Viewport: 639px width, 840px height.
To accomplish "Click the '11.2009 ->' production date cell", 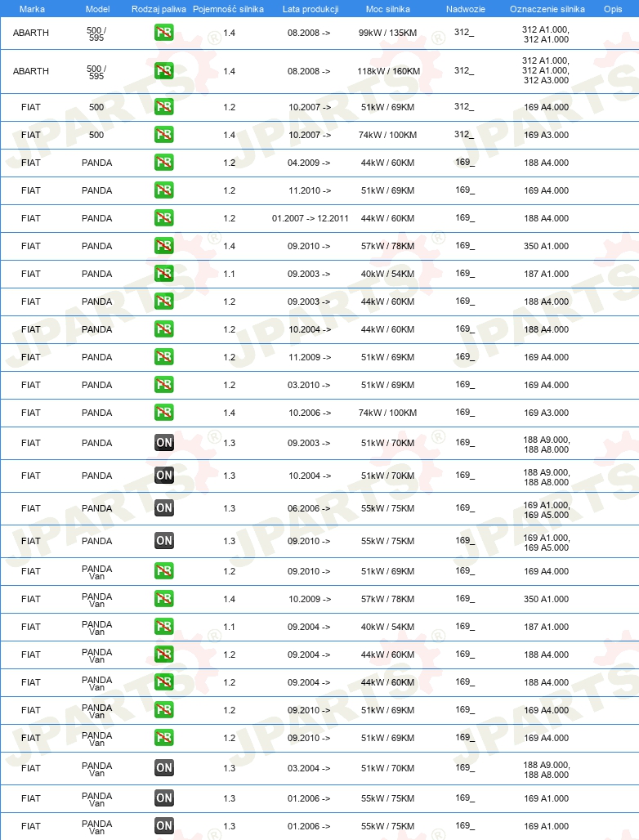I will pyautogui.click(x=310, y=357).
